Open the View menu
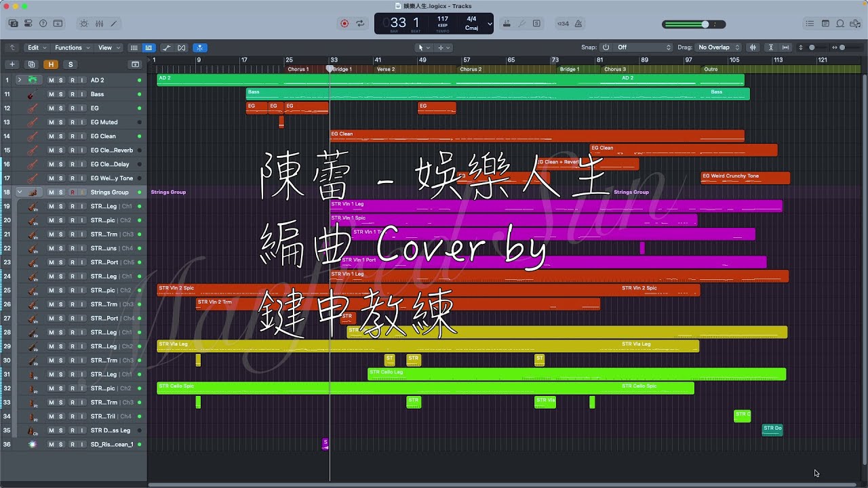 108,47
